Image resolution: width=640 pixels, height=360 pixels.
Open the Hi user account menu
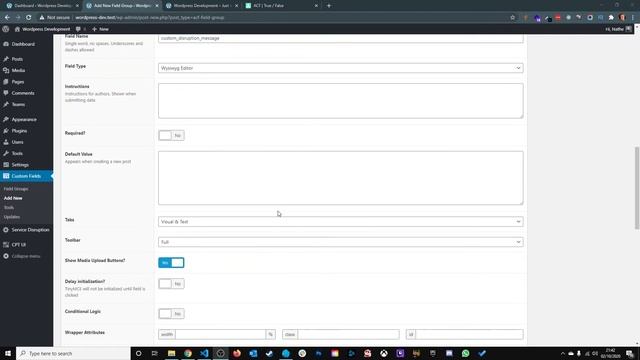click(618, 29)
